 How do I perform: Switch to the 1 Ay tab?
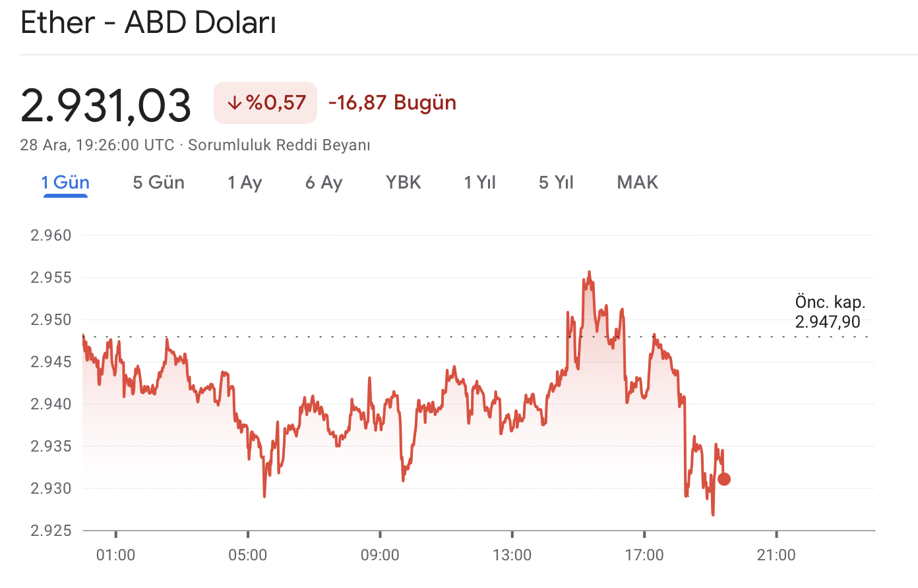(x=245, y=183)
